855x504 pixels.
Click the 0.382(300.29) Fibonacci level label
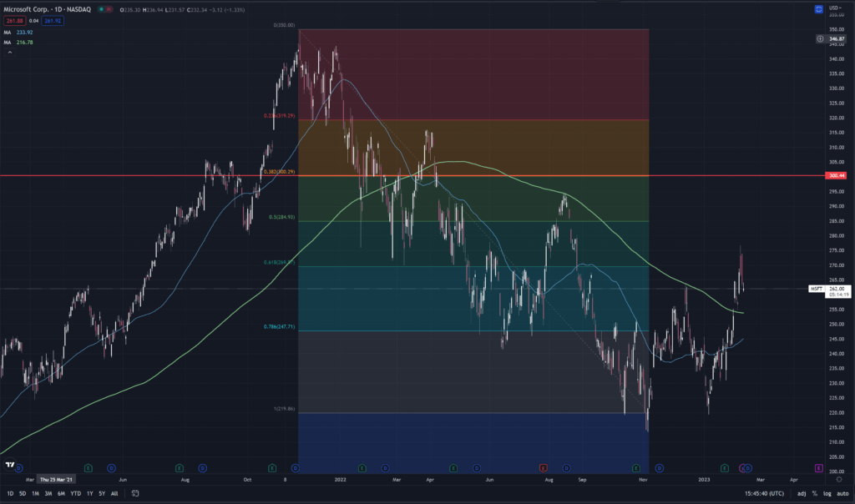point(279,172)
